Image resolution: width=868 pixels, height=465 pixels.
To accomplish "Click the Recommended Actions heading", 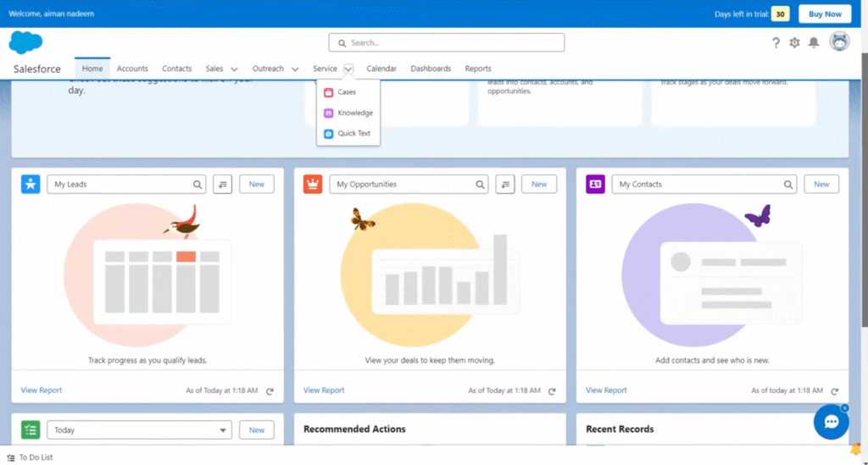I will (x=354, y=429).
